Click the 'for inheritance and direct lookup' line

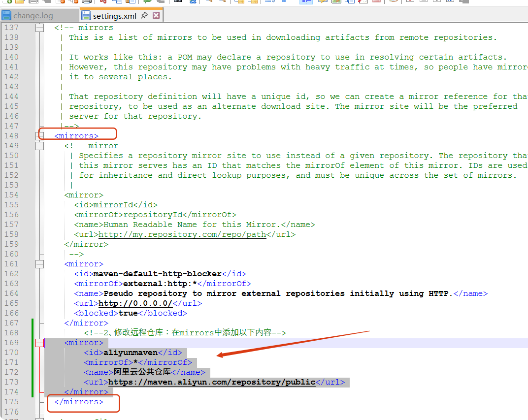[297, 175]
